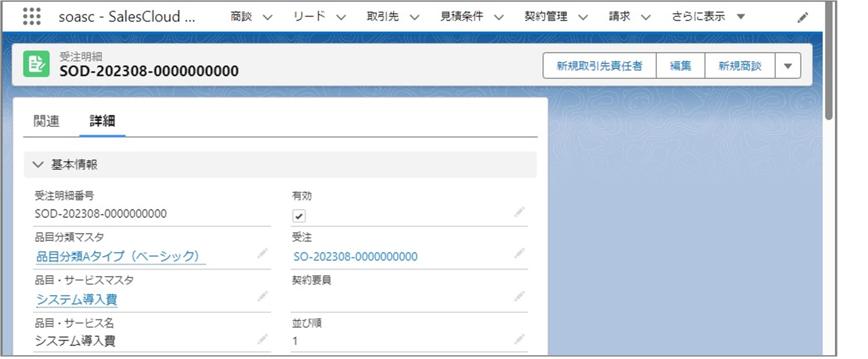Viewport: 868px width, 359px height.
Task: Open the 契約管理 tab dropdown chevron
Action: [x=583, y=18]
